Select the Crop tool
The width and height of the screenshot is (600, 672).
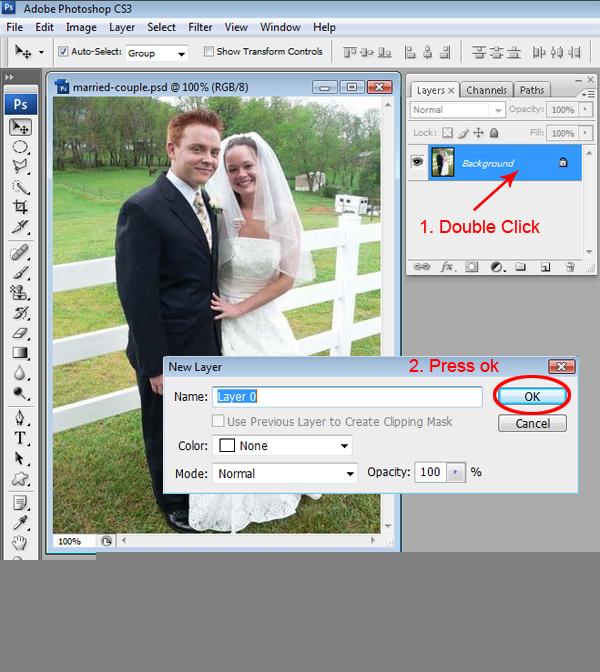pyautogui.click(x=20, y=207)
